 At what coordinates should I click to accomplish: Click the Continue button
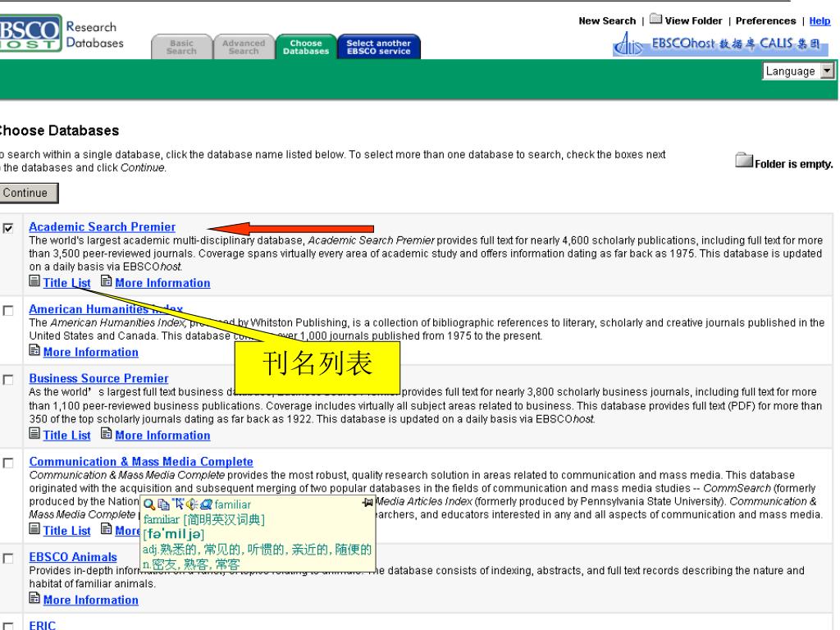(x=28, y=193)
